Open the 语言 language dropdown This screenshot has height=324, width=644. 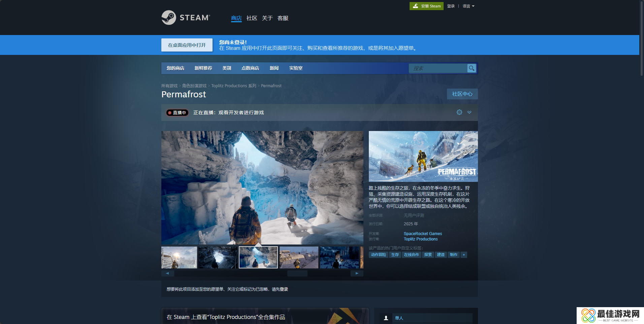tap(468, 6)
